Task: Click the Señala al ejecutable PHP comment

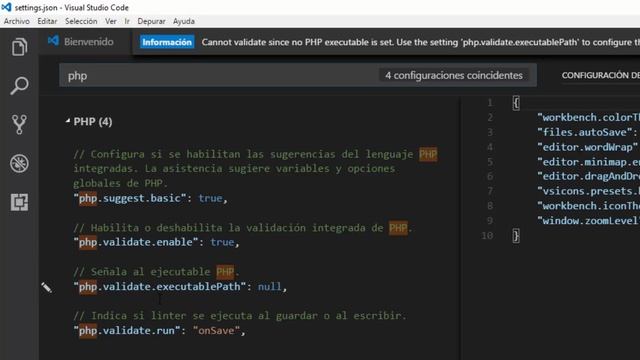Action: (156, 272)
